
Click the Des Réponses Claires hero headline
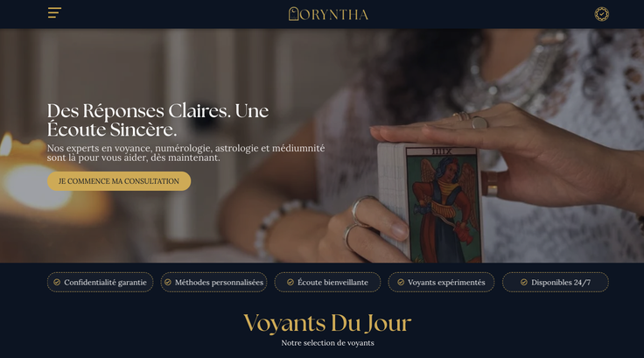coord(157,120)
